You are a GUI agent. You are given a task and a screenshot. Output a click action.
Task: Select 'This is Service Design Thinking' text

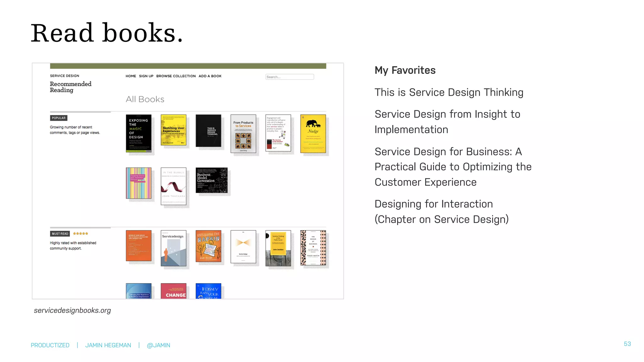coord(449,92)
